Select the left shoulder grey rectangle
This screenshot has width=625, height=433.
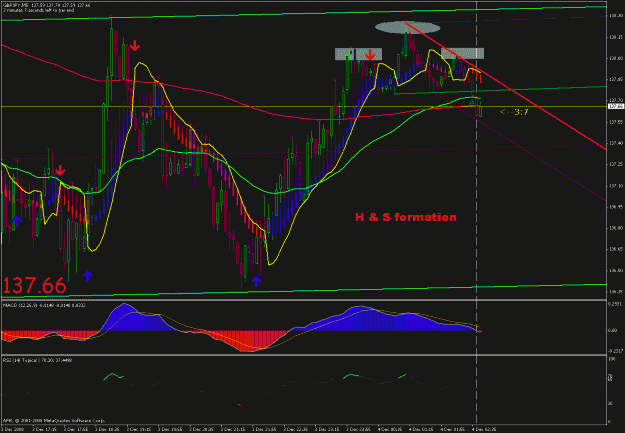[358, 54]
